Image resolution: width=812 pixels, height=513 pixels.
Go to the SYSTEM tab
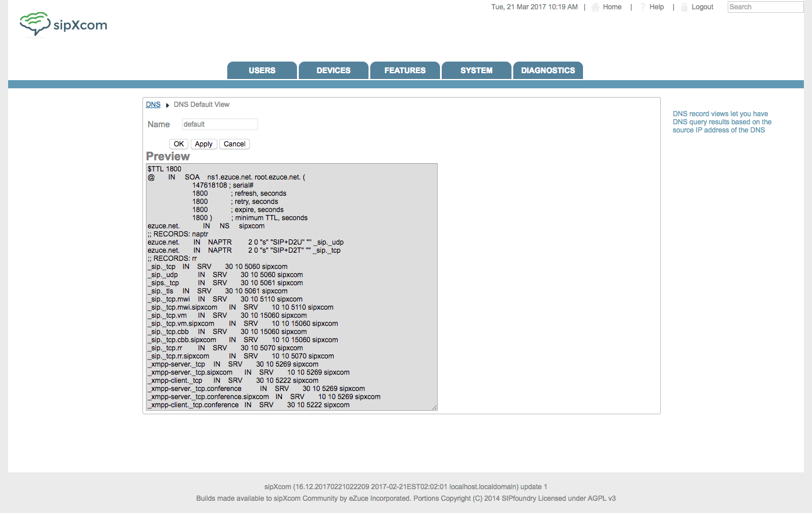pos(477,70)
